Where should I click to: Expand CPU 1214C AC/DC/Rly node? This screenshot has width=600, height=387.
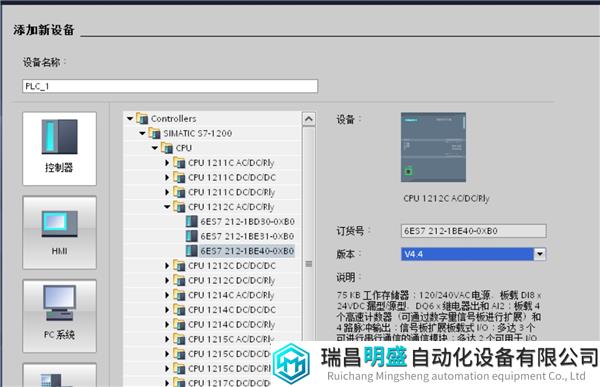point(167,295)
